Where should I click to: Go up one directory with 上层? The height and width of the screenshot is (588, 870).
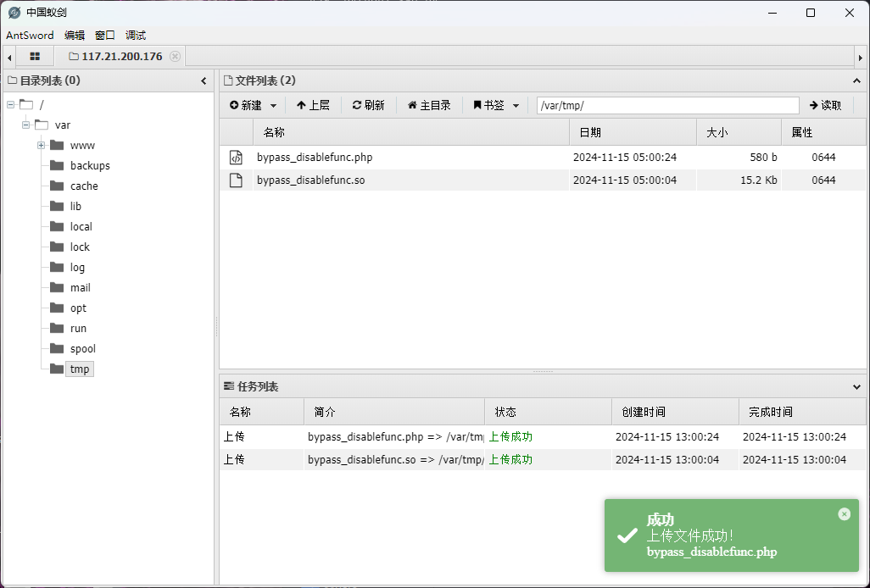click(313, 105)
